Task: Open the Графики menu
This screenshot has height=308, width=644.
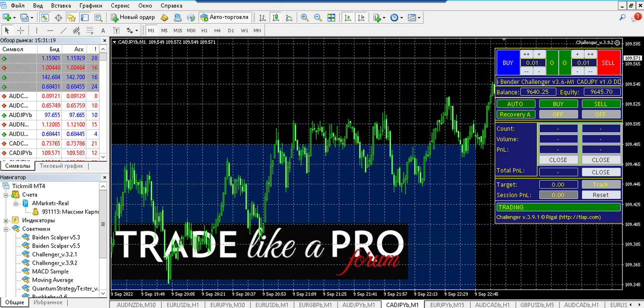Action: [x=90, y=5]
